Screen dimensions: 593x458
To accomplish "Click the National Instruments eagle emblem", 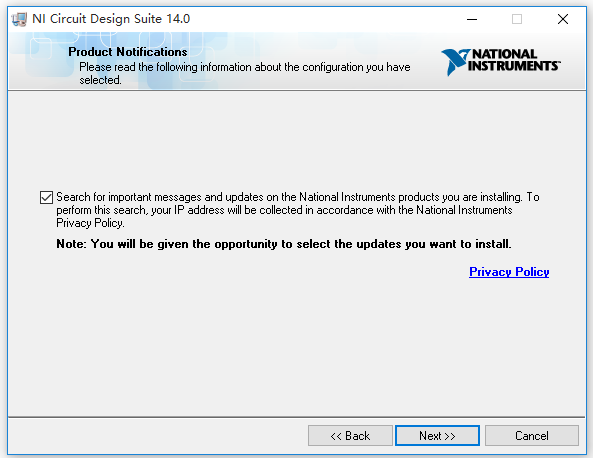I will [455, 62].
